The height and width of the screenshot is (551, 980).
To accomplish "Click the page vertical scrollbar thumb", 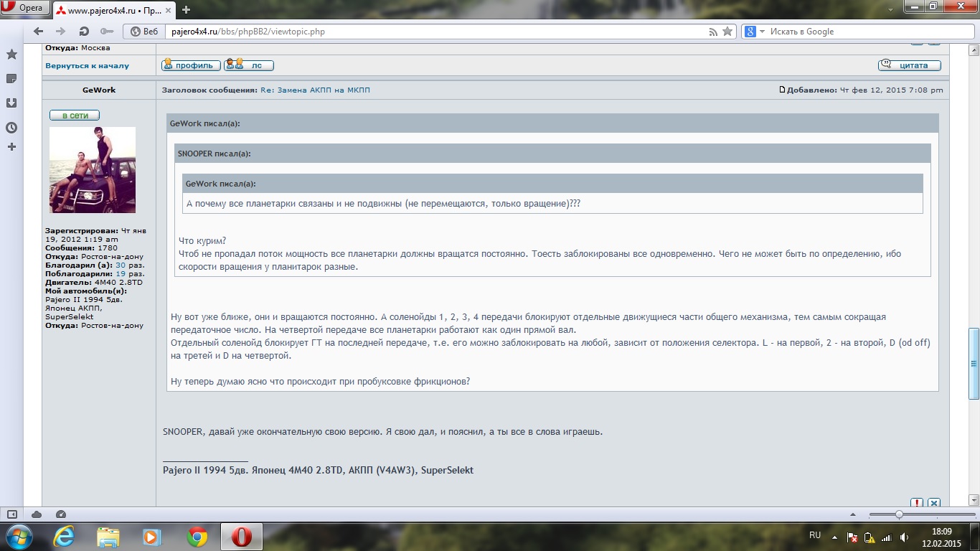I will coord(974,364).
